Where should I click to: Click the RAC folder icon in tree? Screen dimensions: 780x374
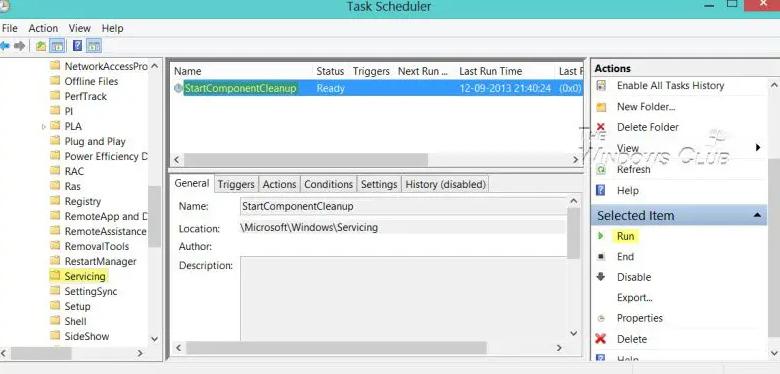[55, 171]
